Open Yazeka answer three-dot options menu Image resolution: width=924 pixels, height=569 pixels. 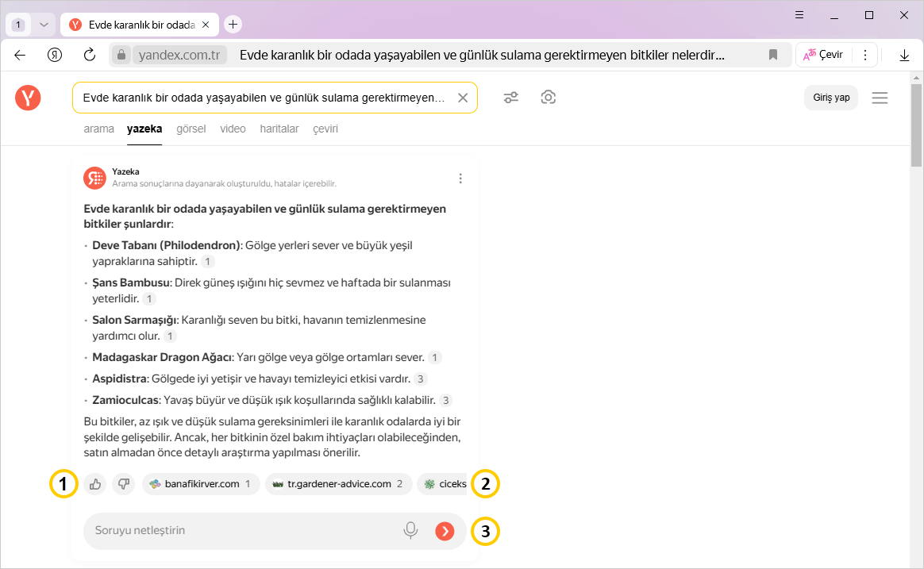(460, 179)
